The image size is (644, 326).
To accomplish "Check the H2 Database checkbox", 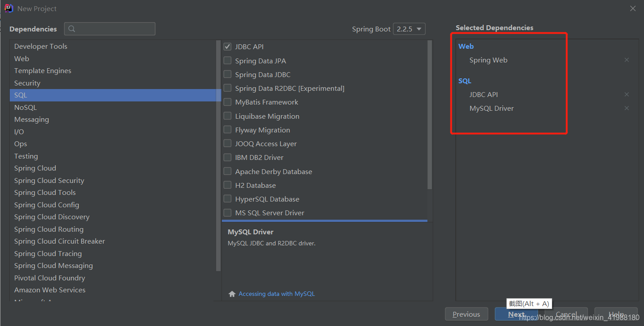I will pyautogui.click(x=228, y=185).
